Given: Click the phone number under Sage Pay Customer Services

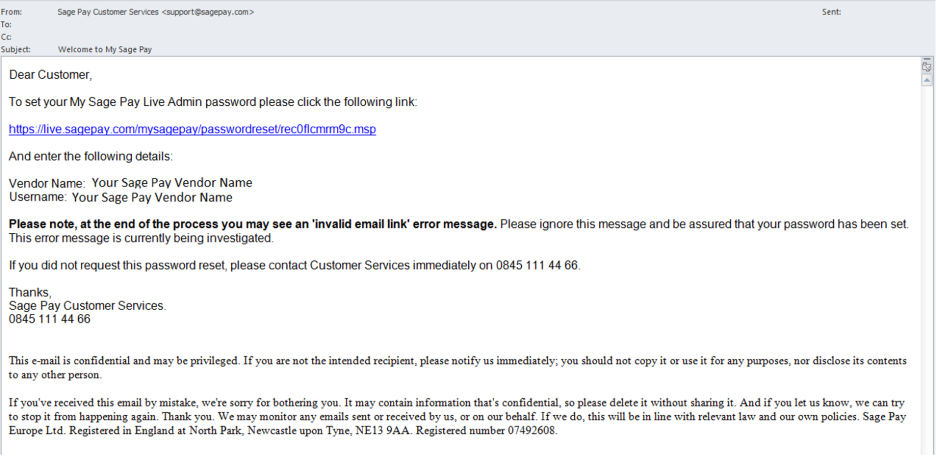Looking at the screenshot, I should coord(50,319).
